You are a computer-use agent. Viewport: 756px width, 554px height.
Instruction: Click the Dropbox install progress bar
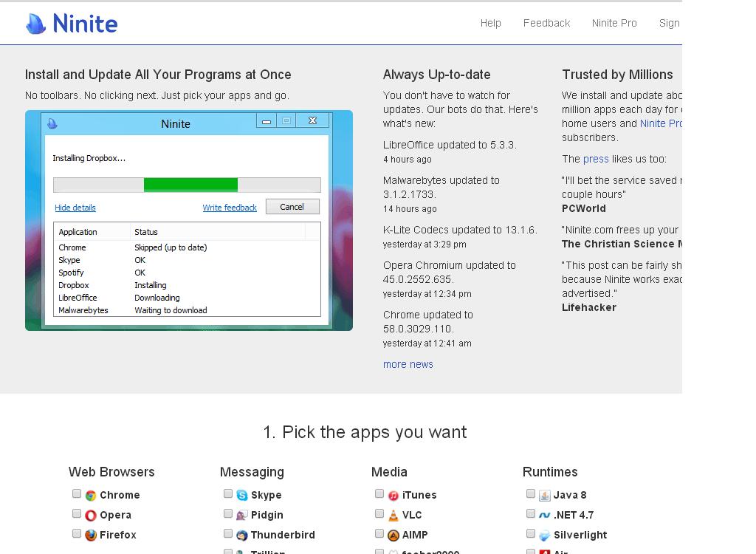[x=186, y=184]
